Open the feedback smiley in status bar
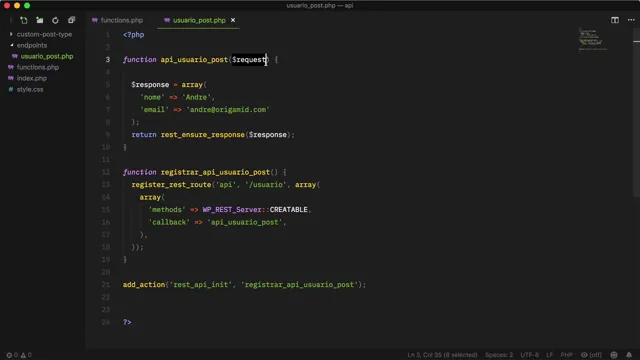The image size is (640, 360). pos(614,355)
